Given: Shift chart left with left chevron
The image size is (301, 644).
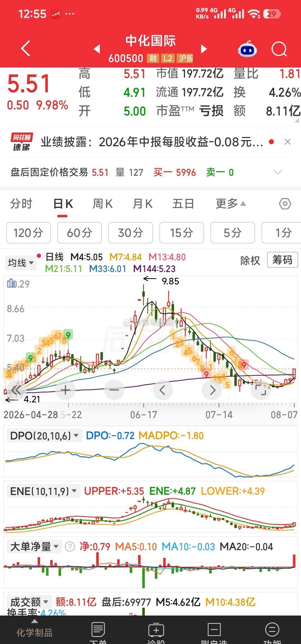Looking at the screenshot, I should click(163, 390).
